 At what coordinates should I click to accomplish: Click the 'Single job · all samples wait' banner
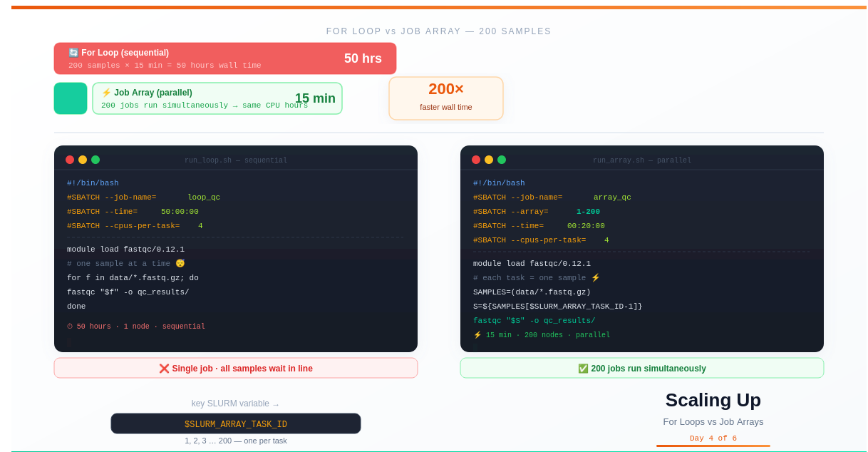pyautogui.click(x=235, y=368)
